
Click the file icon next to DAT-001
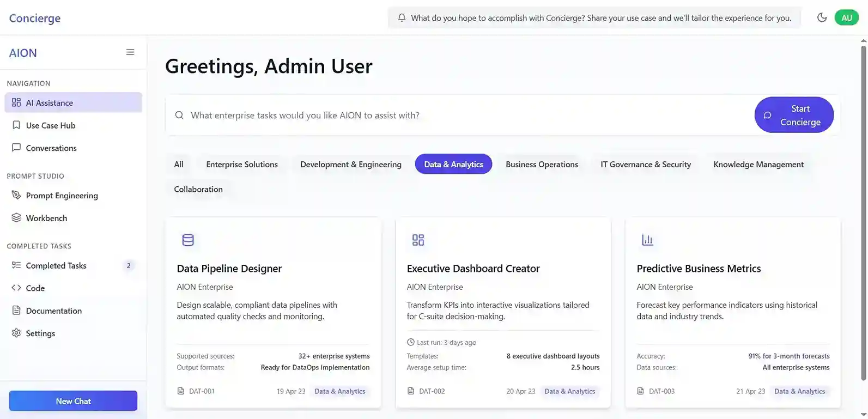coord(181,391)
